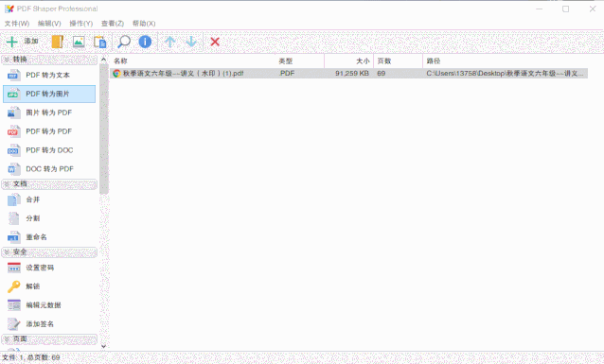Click the Chrome icon of the PDF file
The image size is (604, 364).
(x=116, y=73)
